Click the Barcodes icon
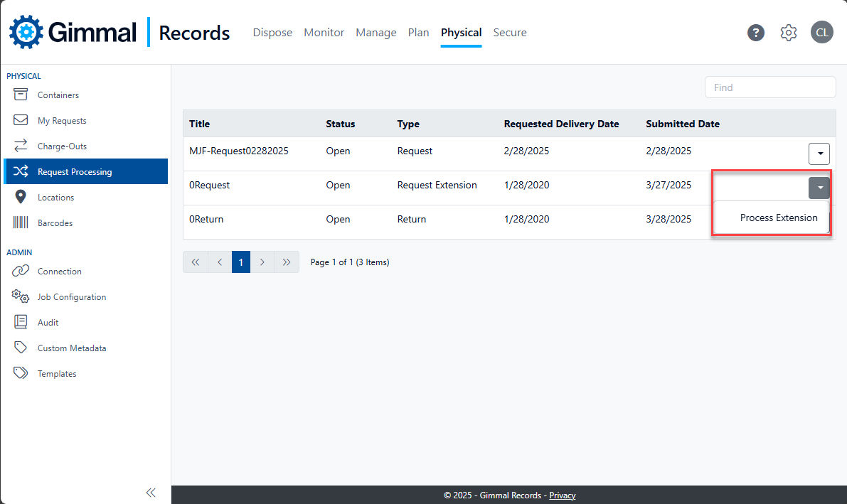 pos(21,222)
